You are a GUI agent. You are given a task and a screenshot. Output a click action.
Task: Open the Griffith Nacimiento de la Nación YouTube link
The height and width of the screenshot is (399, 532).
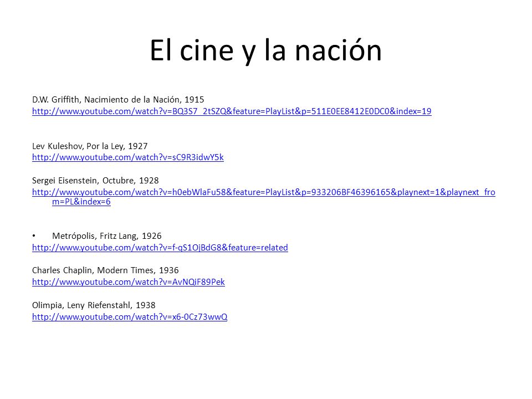(x=232, y=111)
